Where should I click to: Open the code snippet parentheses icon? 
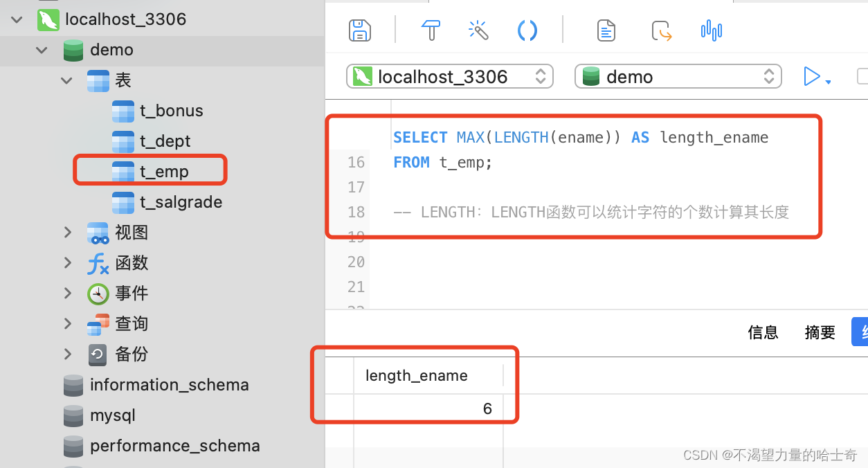click(527, 30)
